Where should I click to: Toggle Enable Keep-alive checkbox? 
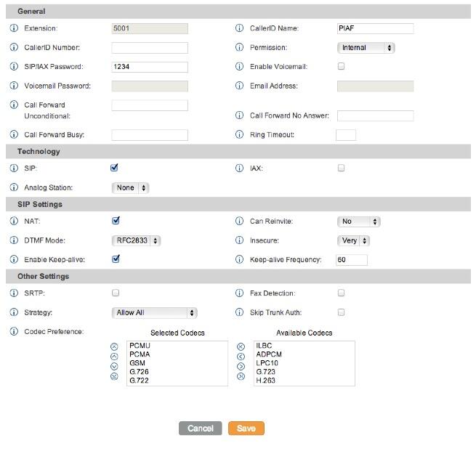[116, 259]
